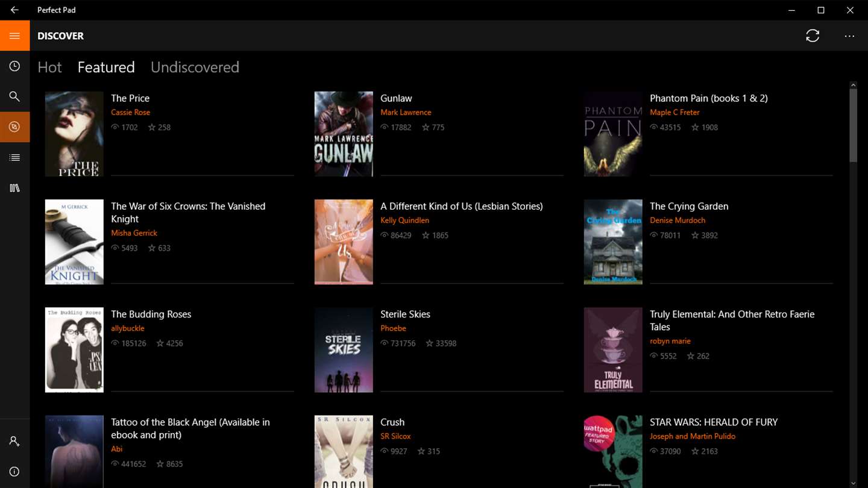Open author Misha Gerrick
The width and height of the screenshot is (868, 488).
click(134, 233)
